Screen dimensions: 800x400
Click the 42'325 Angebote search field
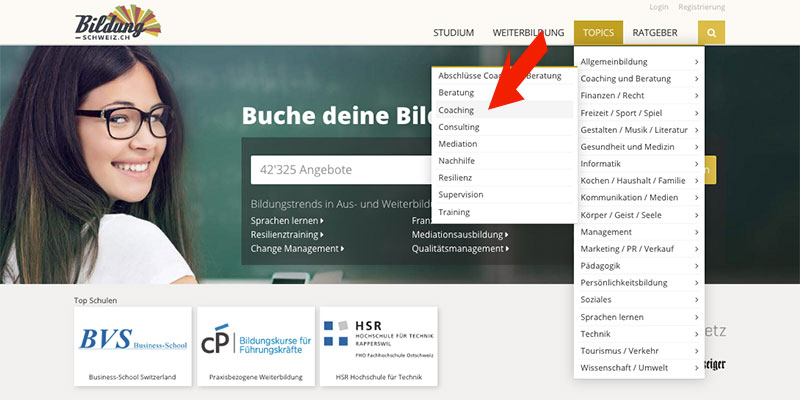tap(330, 170)
